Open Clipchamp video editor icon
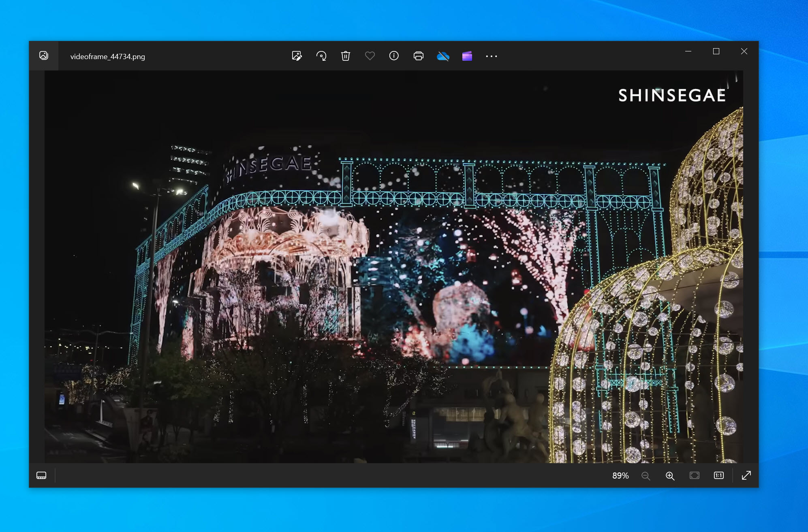This screenshot has width=808, height=532. [x=467, y=56]
